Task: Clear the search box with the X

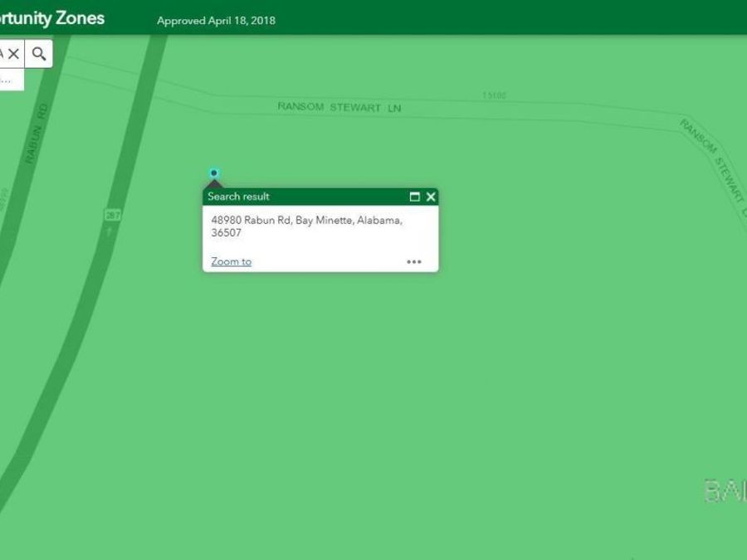Action: 14,54
